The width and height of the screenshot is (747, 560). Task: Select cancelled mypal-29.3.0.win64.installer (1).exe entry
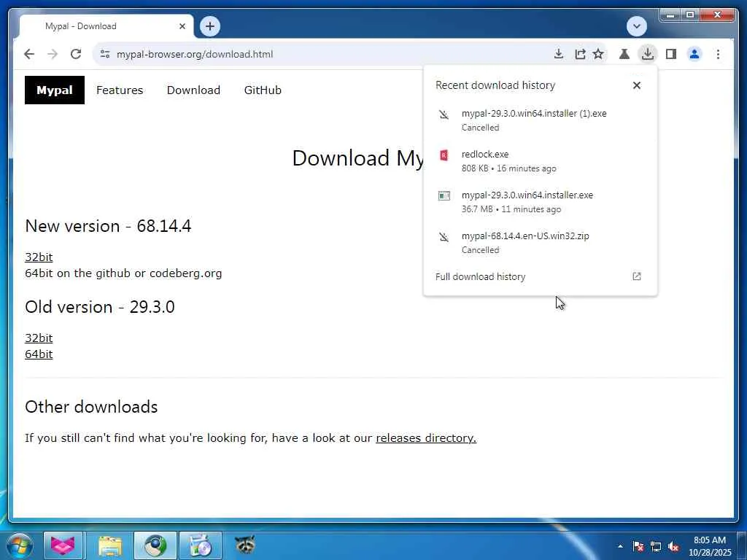coord(540,120)
